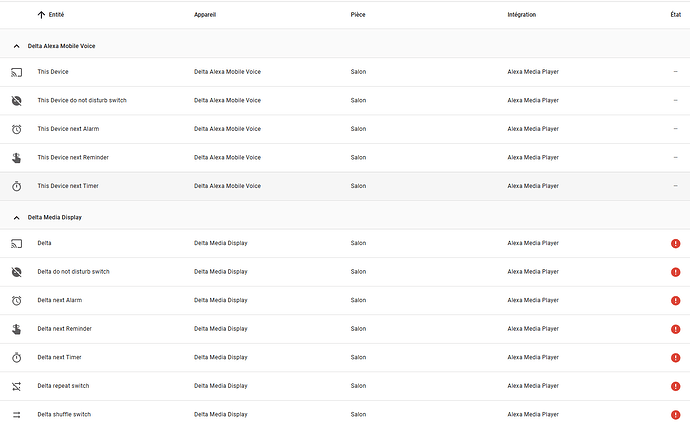Collapse the Delta Alexa Mobile Voice group

coord(16,47)
